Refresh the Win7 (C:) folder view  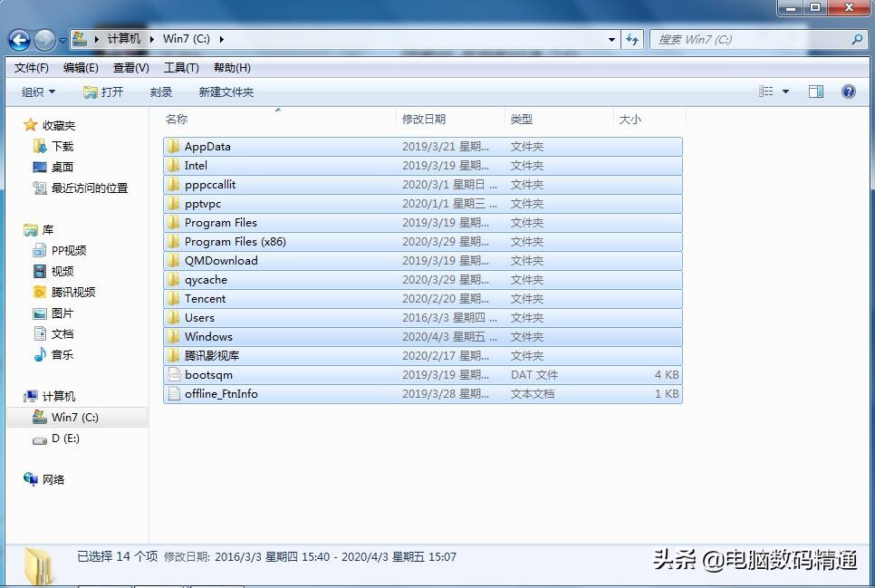point(632,40)
